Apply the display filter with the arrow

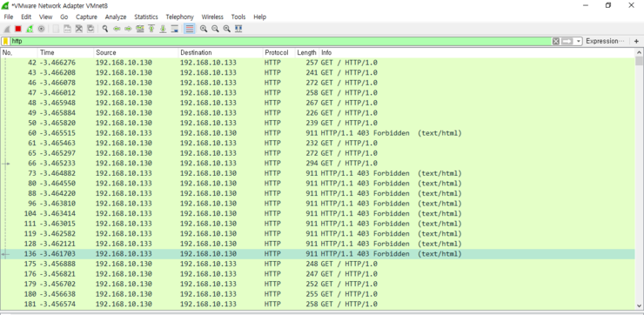(x=567, y=41)
